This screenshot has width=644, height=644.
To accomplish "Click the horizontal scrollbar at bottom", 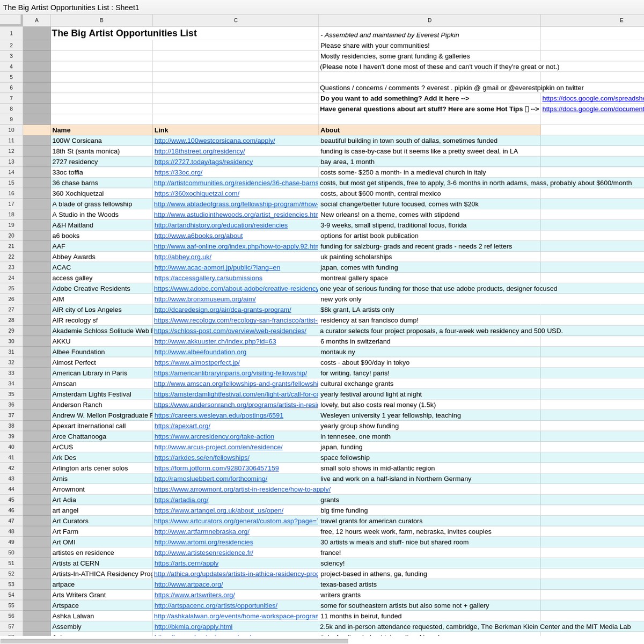I will pyautogui.click(x=174, y=641).
